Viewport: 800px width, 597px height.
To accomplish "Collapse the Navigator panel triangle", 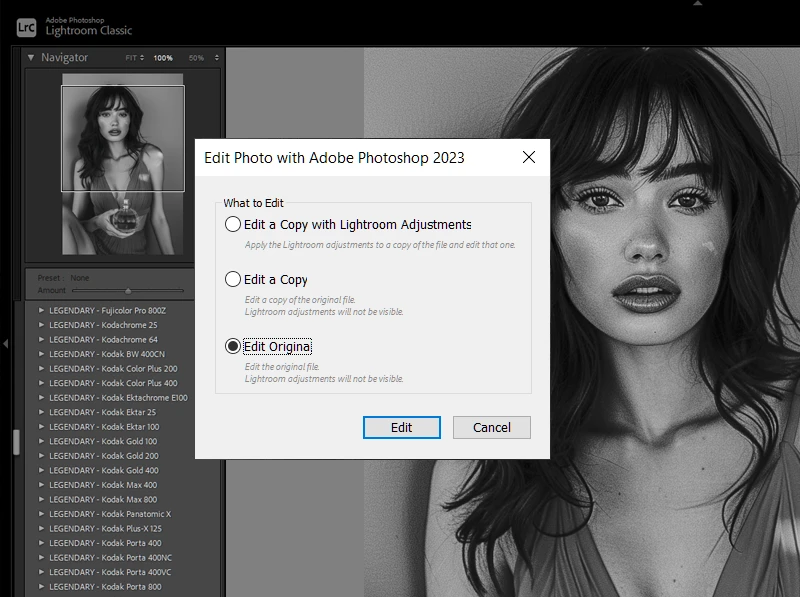I will [31, 58].
